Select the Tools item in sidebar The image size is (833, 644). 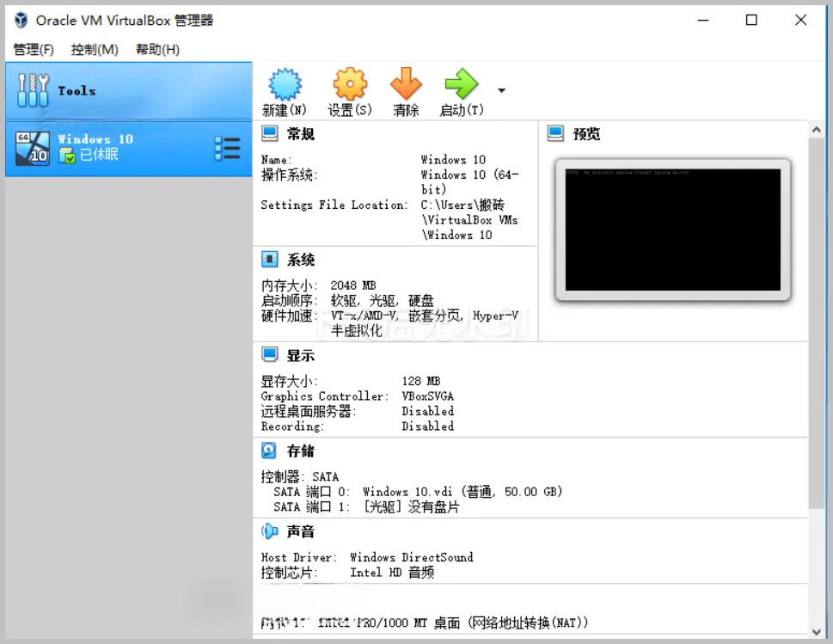[129, 91]
